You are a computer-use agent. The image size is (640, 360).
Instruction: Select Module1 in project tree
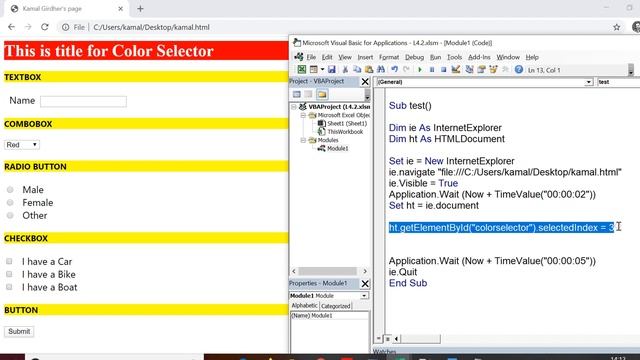(338, 149)
